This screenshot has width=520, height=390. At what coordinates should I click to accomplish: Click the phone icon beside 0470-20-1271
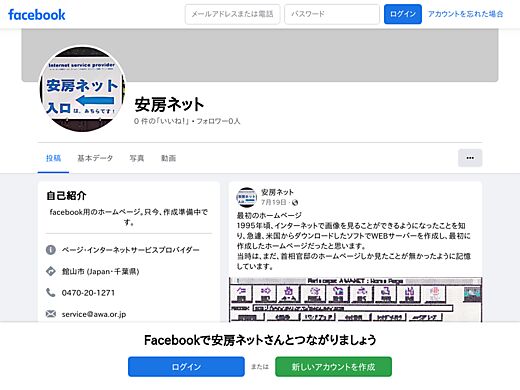tap(51, 293)
